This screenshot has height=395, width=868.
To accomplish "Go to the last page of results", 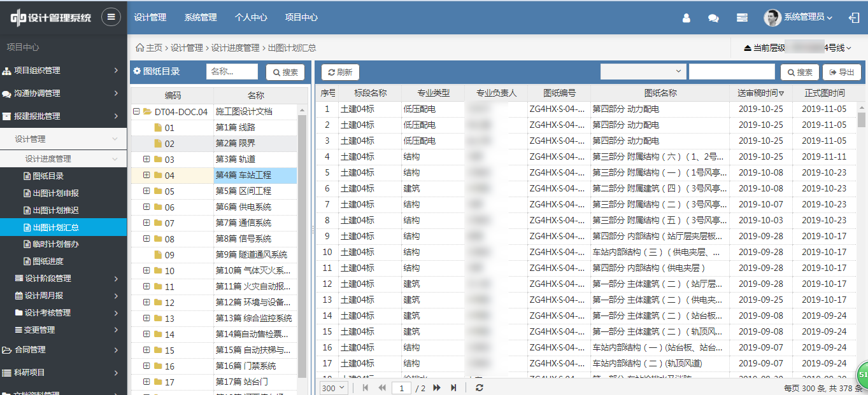I will point(453,387).
